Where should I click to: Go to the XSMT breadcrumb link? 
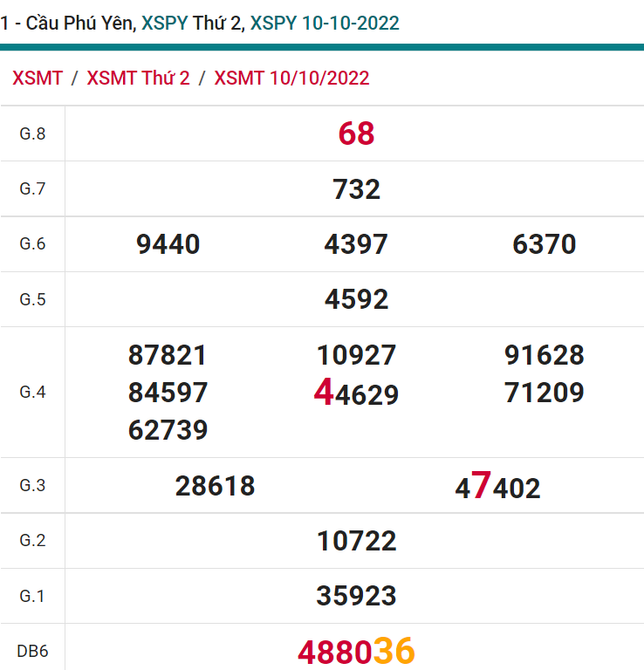coord(38,78)
